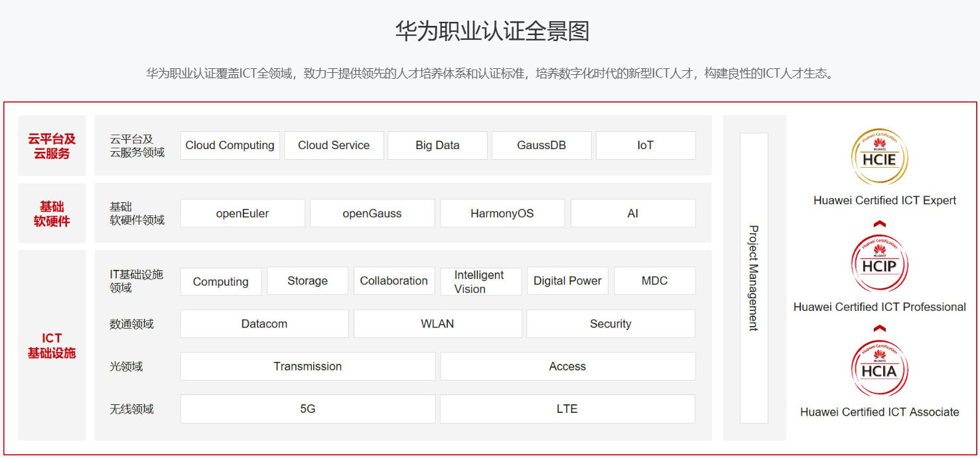The height and width of the screenshot is (458, 980).
Task: Open the Security certification
Action: tap(611, 323)
